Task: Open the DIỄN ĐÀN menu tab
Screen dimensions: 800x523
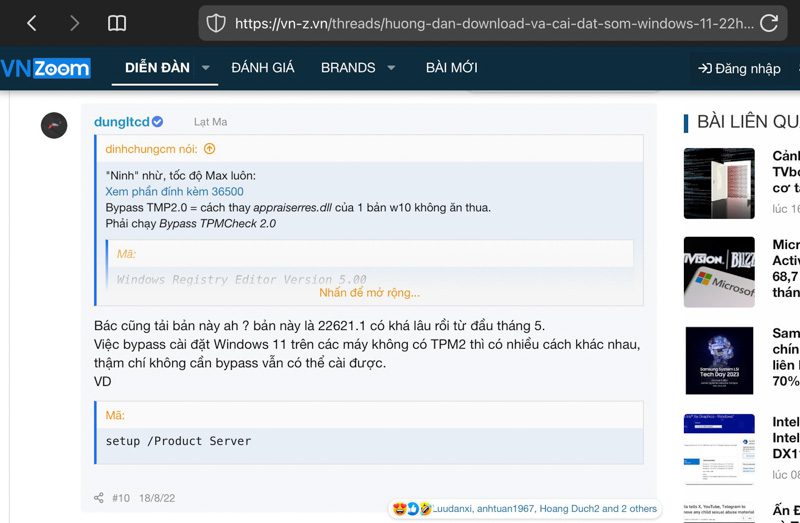Action: click(x=157, y=67)
